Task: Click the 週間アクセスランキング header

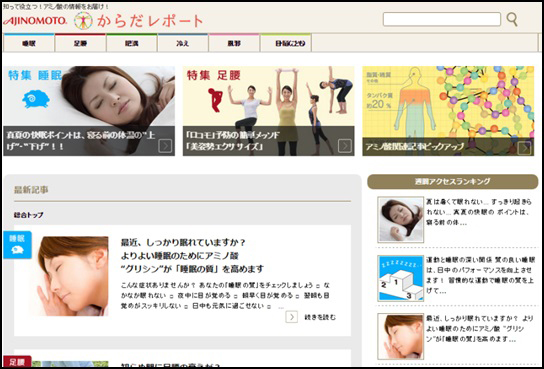Action: coord(452,181)
